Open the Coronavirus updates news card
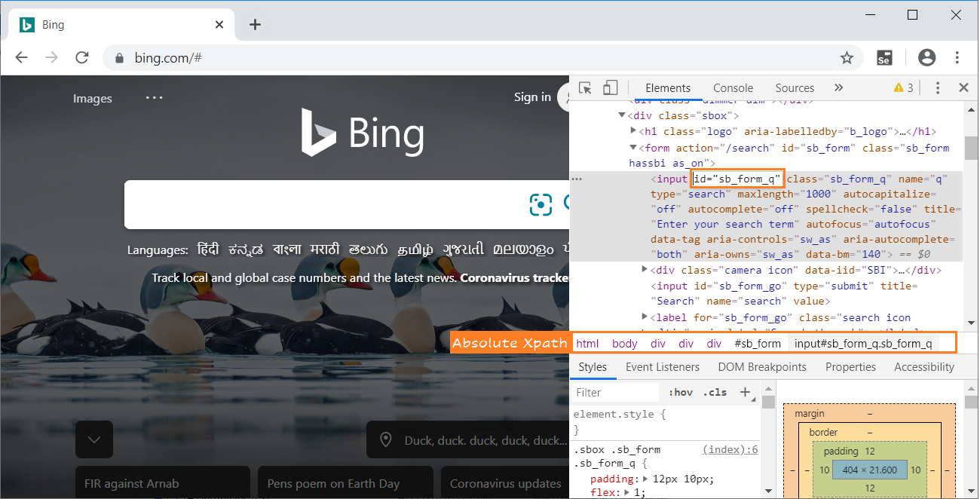This screenshot has height=499, width=980. (506, 483)
